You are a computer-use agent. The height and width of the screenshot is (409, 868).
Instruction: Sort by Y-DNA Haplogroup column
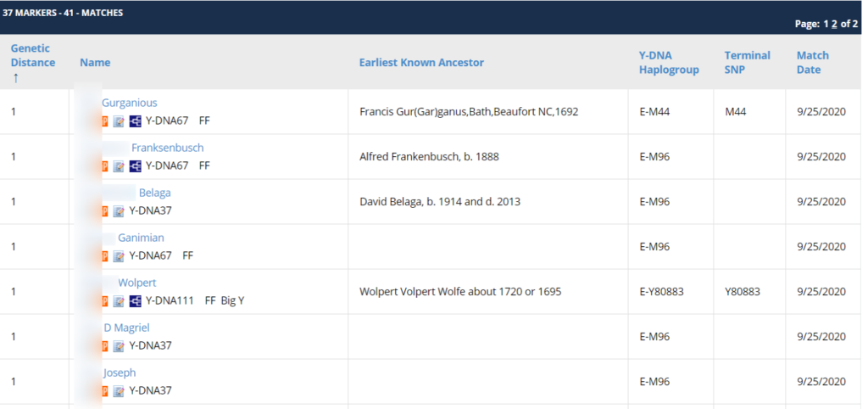click(x=669, y=63)
